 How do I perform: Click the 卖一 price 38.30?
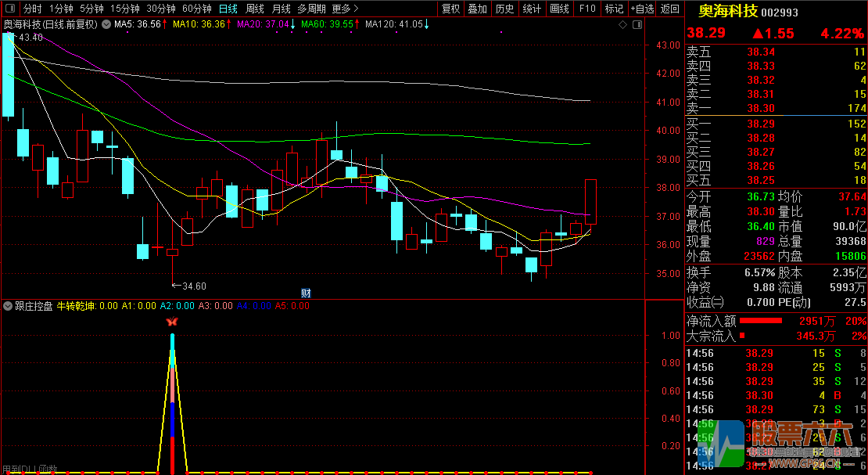pos(760,108)
